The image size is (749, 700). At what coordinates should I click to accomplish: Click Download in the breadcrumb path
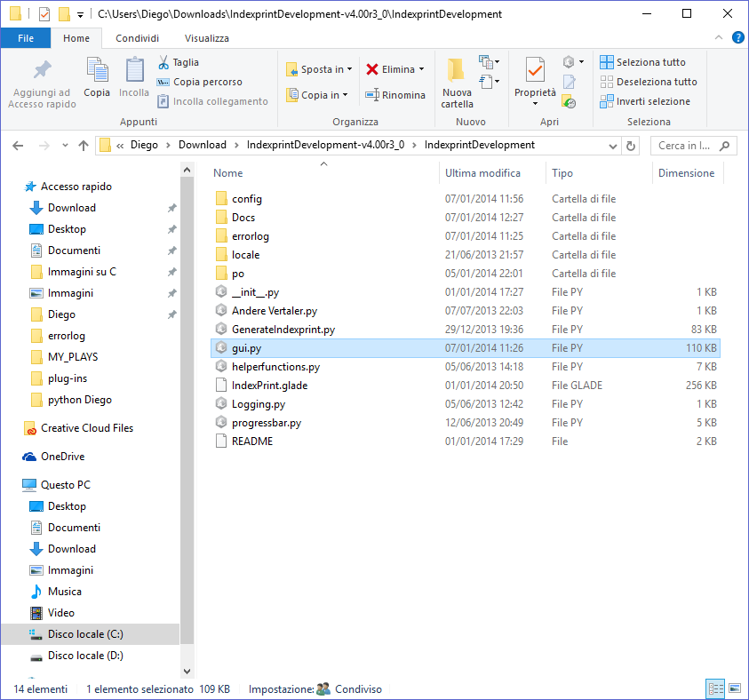click(x=203, y=145)
